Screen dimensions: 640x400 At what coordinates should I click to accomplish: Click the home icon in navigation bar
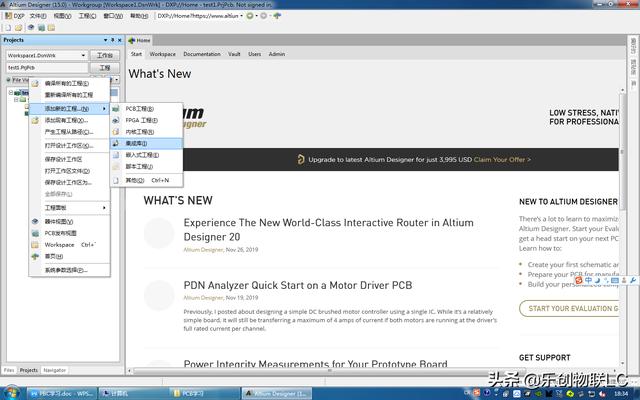[x=278, y=16]
